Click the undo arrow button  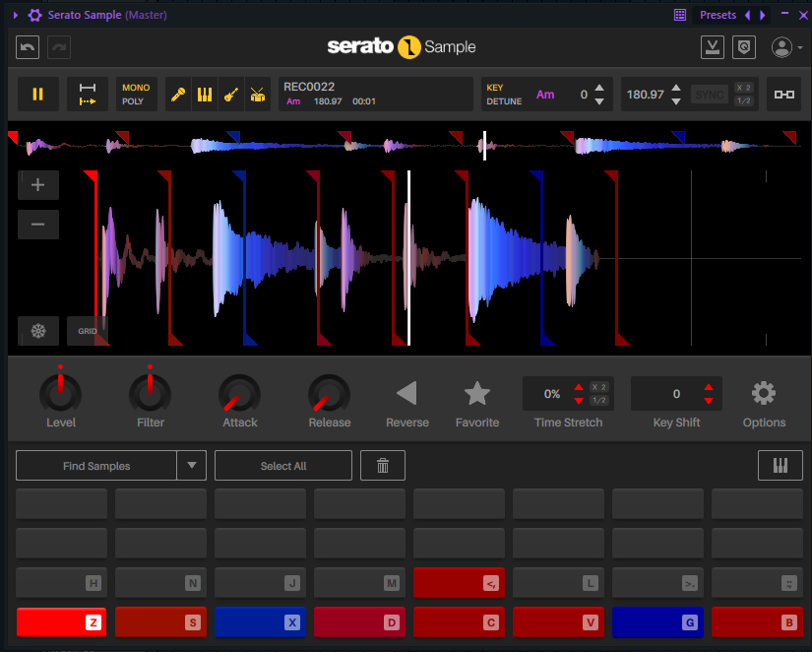pos(28,47)
